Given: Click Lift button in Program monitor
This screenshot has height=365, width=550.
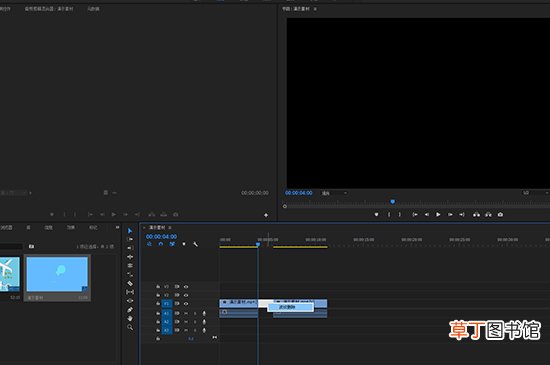Looking at the screenshot, I should coord(476,214).
